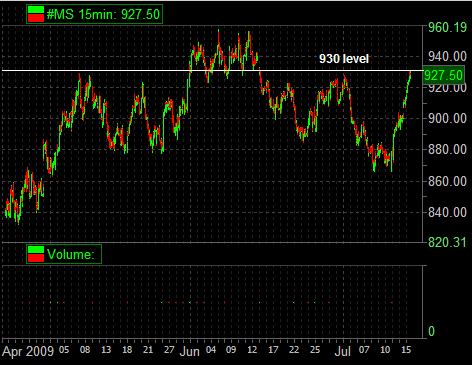Click the volume axis '0' label

[x=431, y=331]
